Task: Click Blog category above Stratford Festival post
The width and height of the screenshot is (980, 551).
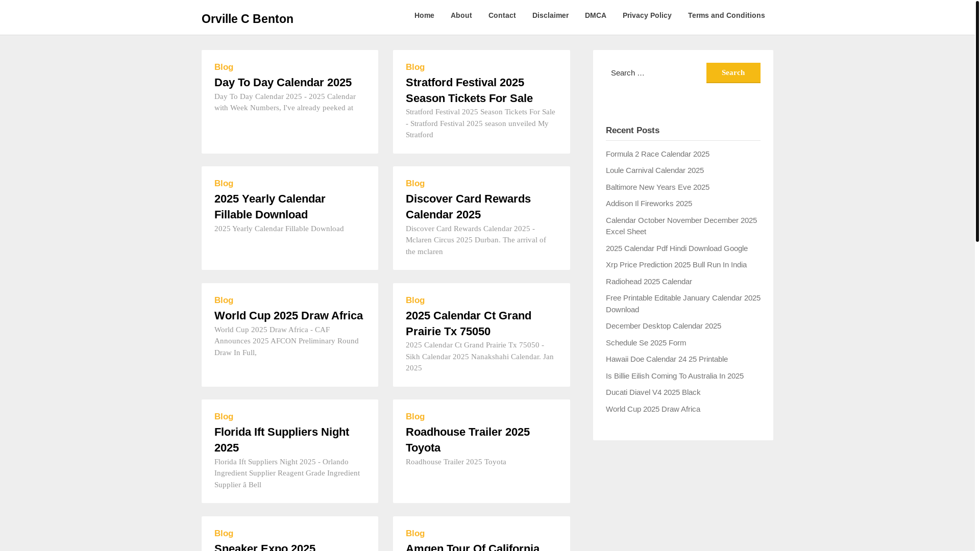Action: point(415,67)
